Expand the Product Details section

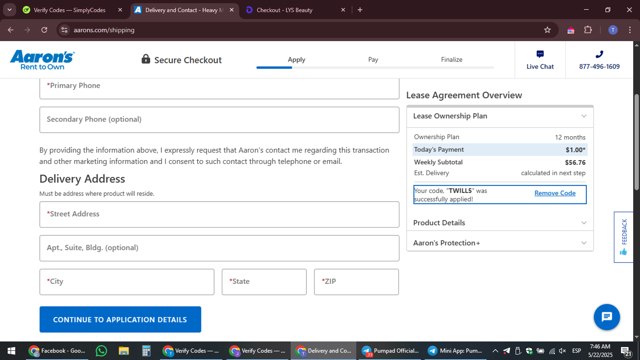(500, 223)
